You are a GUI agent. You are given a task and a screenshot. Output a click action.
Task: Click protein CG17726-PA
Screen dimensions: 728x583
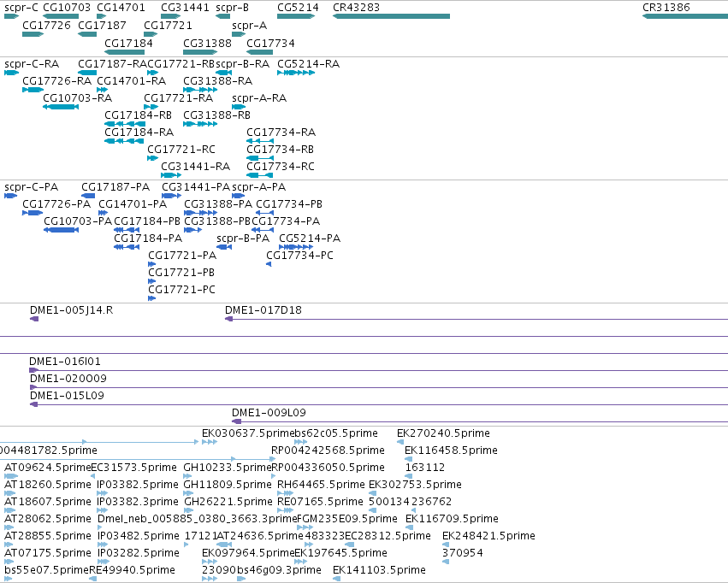click(x=56, y=204)
